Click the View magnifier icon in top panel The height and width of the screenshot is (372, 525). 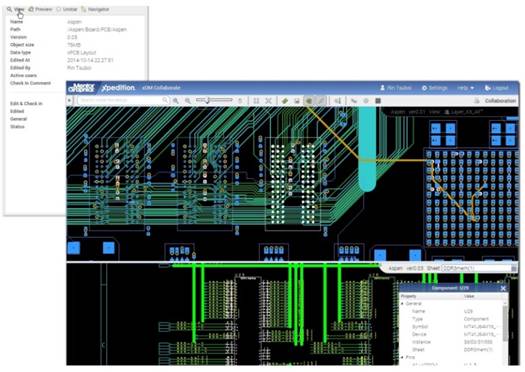pos(9,9)
